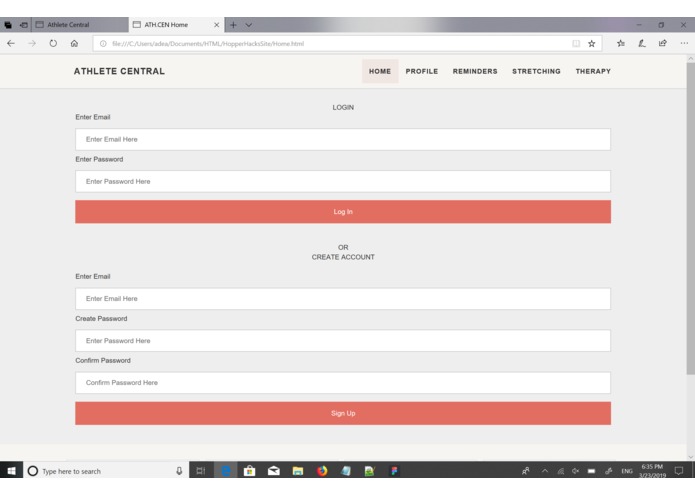Open the HOME nav item

click(x=380, y=71)
